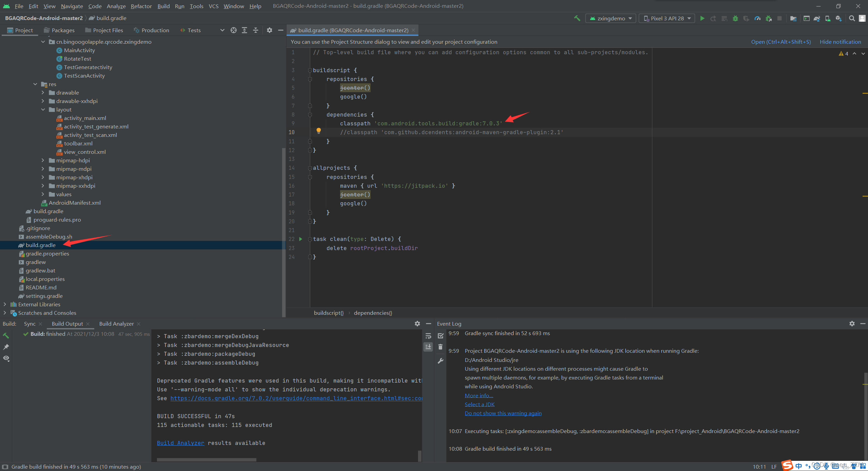This screenshot has height=471, width=868.
Task: Open Event Log wrench settings icon
Action: click(x=440, y=361)
